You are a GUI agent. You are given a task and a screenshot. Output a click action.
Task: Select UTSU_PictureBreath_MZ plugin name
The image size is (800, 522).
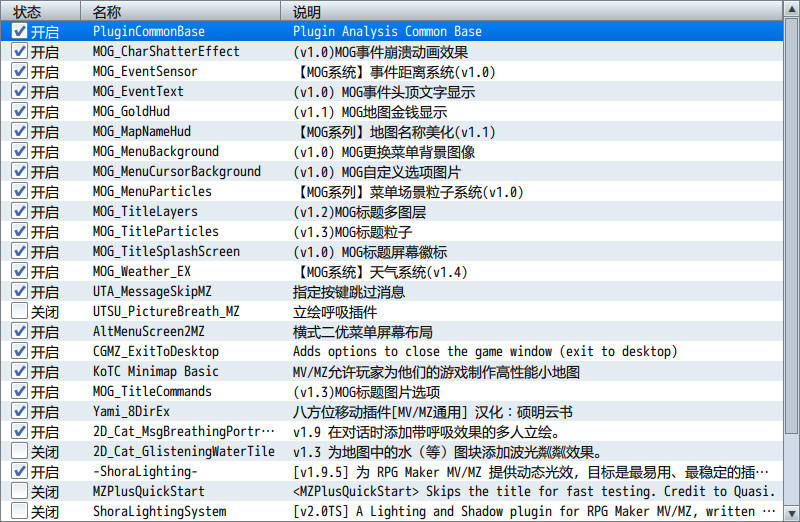[x=166, y=311]
